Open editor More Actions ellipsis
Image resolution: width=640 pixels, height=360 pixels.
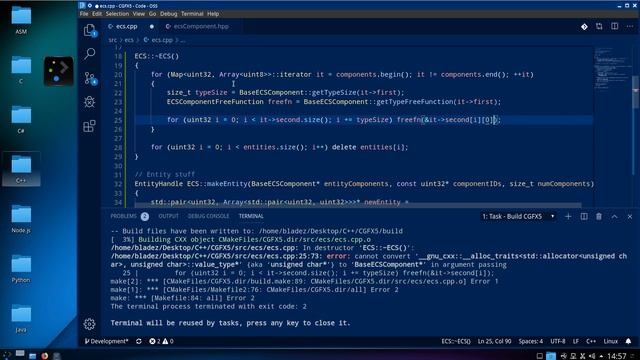(630, 27)
